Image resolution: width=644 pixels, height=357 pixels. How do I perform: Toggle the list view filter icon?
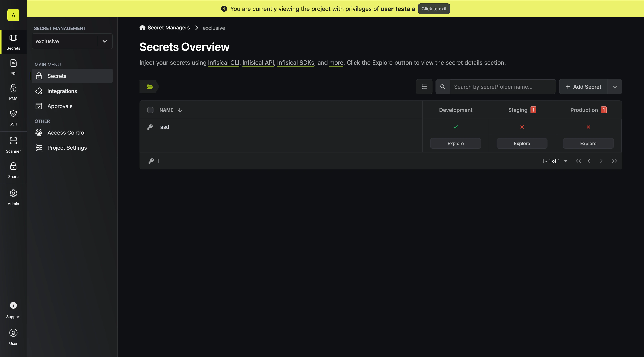(x=424, y=87)
